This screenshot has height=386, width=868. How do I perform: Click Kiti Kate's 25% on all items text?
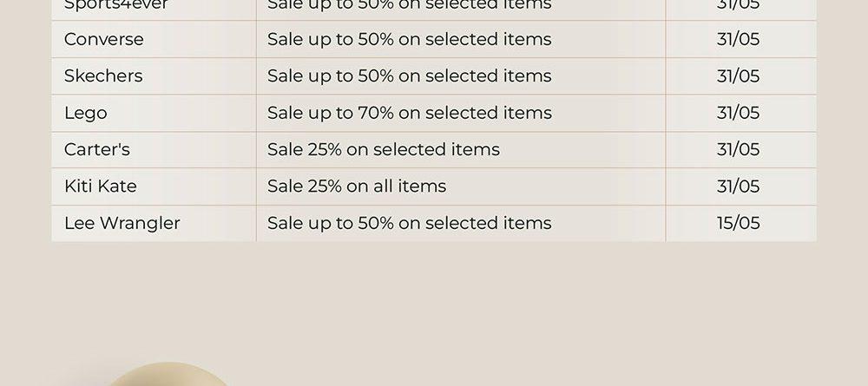357,186
